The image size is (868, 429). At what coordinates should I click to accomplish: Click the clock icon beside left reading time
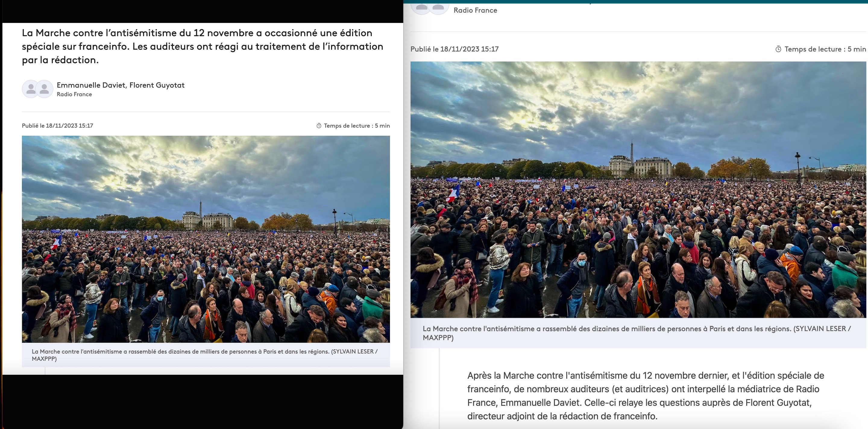click(x=319, y=126)
